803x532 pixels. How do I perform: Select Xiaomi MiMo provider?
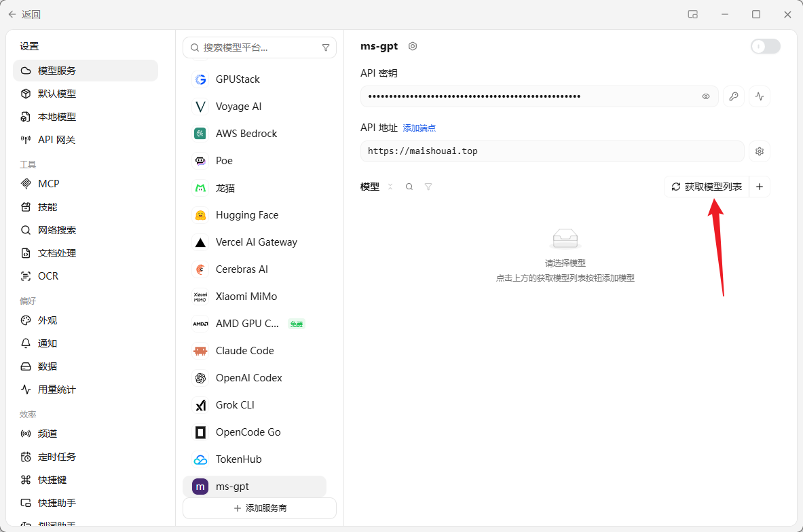coord(255,297)
